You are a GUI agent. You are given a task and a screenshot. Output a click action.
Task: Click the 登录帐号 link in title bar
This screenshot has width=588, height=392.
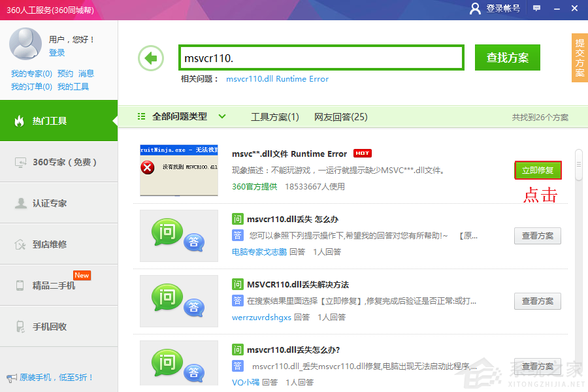(x=495, y=8)
